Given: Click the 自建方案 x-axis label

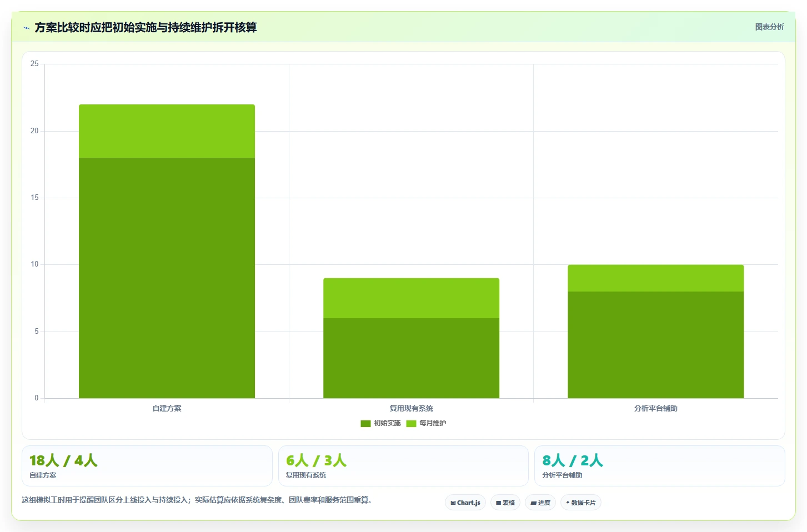Looking at the screenshot, I should click(167, 408).
